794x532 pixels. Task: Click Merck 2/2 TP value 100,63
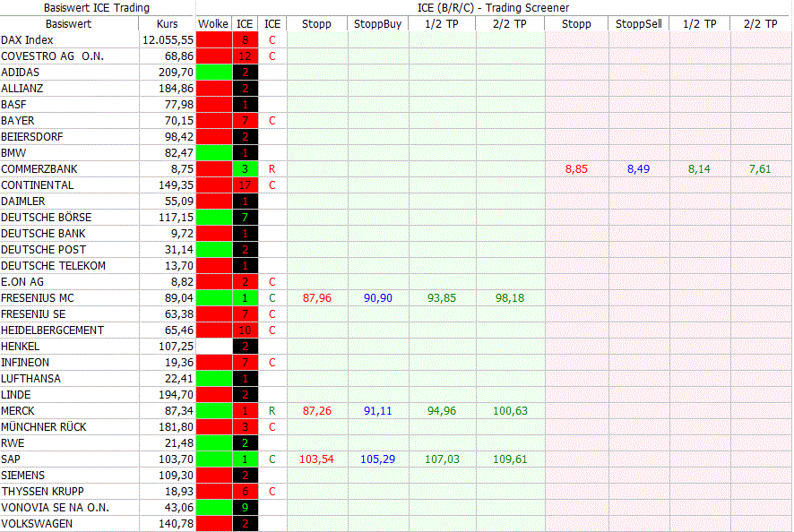click(511, 411)
